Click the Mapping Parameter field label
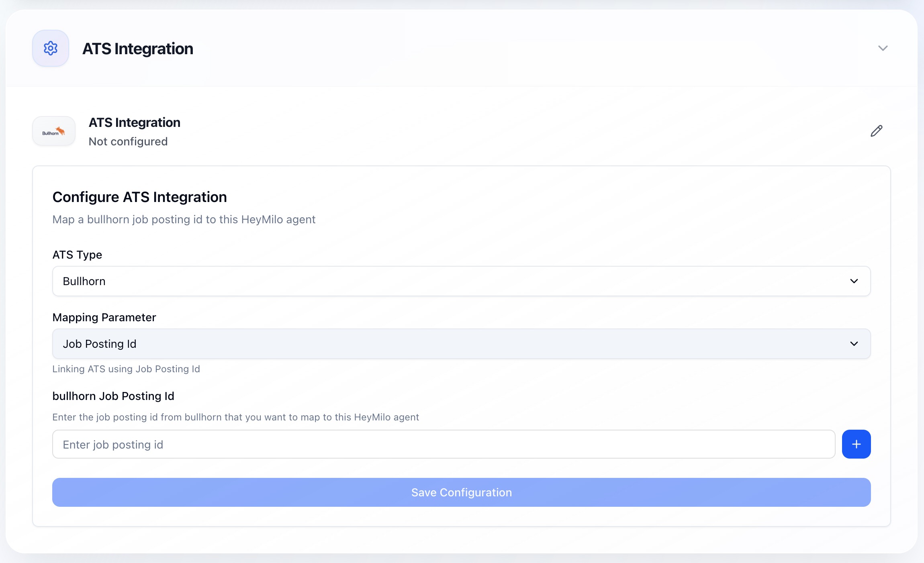Viewport: 924px width, 563px height. 104,317
